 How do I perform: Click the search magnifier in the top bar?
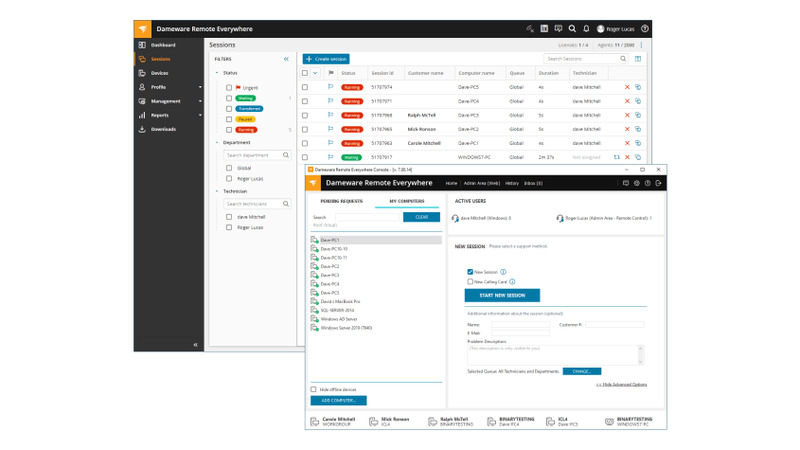(x=572, y=29)
